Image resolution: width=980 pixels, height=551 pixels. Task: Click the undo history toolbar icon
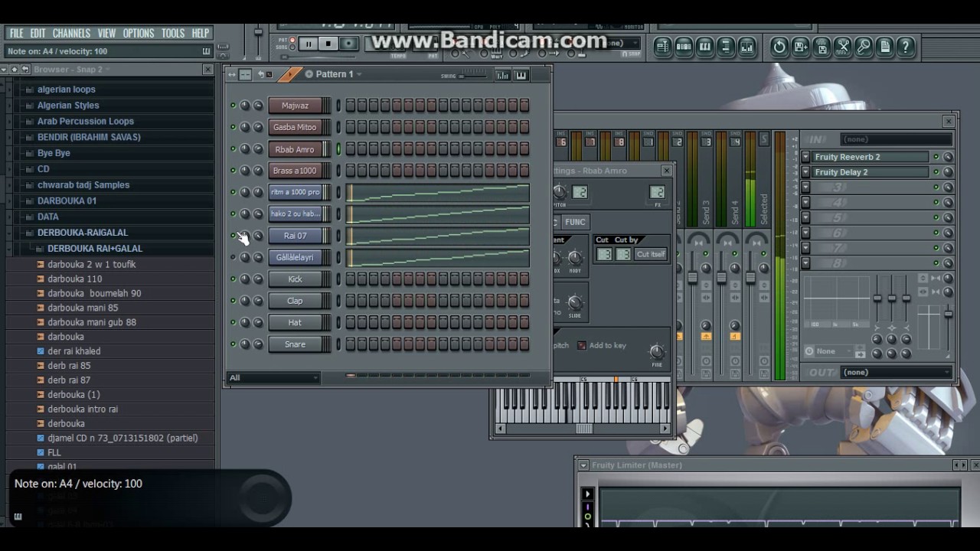click(779, 47)
